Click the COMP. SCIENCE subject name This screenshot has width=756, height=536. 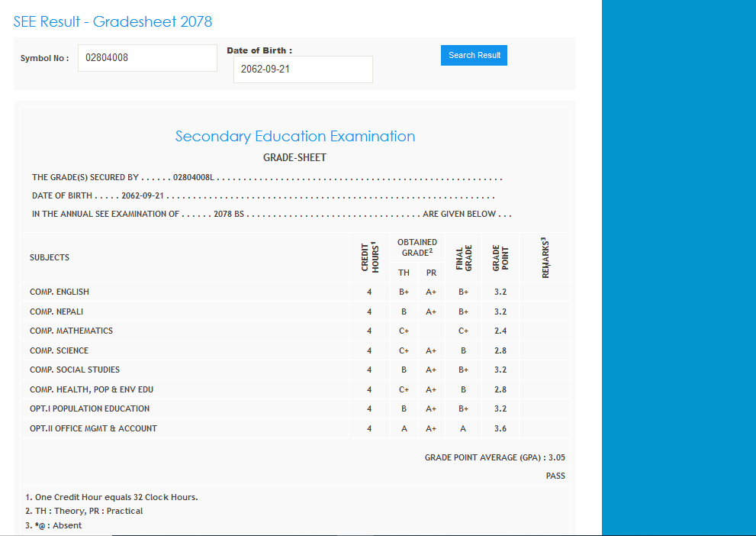(x=59, y=350)
